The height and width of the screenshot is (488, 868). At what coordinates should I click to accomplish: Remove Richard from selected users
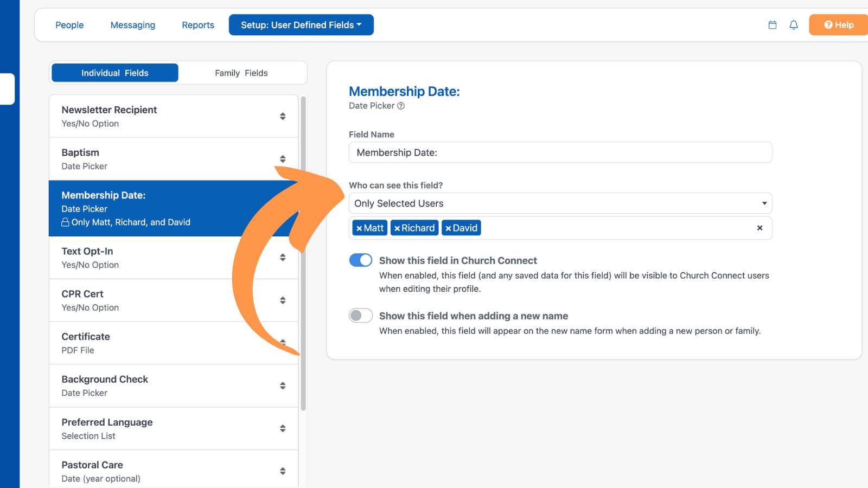(397, 228)
